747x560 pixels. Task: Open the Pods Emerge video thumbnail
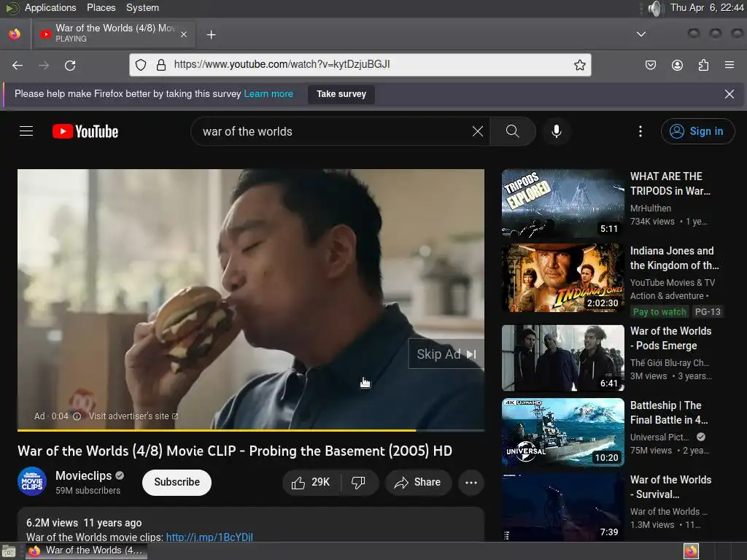(x=562, y=357)
